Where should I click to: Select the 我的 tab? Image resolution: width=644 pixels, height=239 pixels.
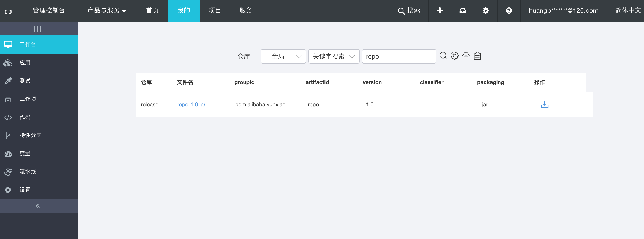pos(184,10)
